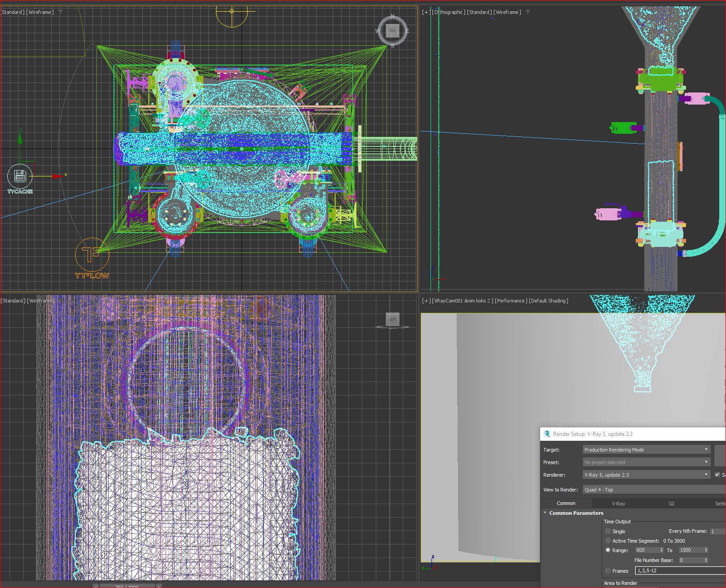
Task: Select the Frames radio button
Action: (x=608, y=570)
